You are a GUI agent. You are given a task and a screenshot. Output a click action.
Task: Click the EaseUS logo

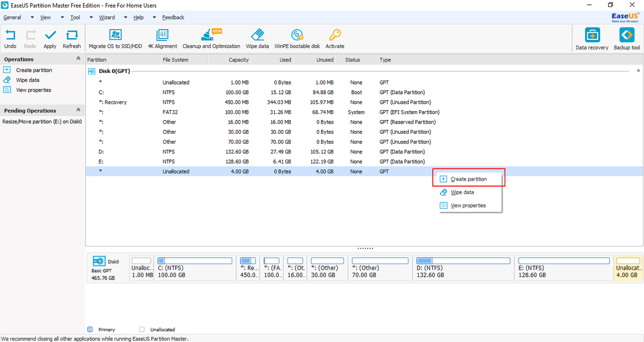click(625, 17)
